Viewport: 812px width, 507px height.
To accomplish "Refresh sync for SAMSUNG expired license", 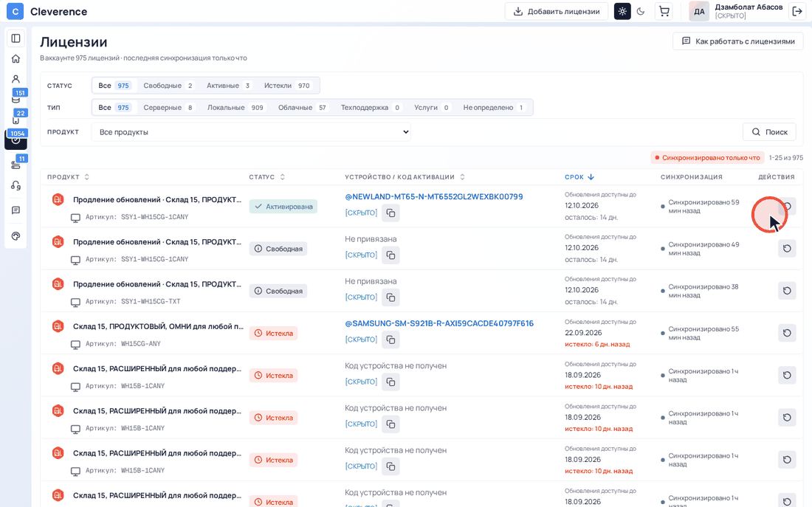I will pyautogui.click(x=787, y=333).
